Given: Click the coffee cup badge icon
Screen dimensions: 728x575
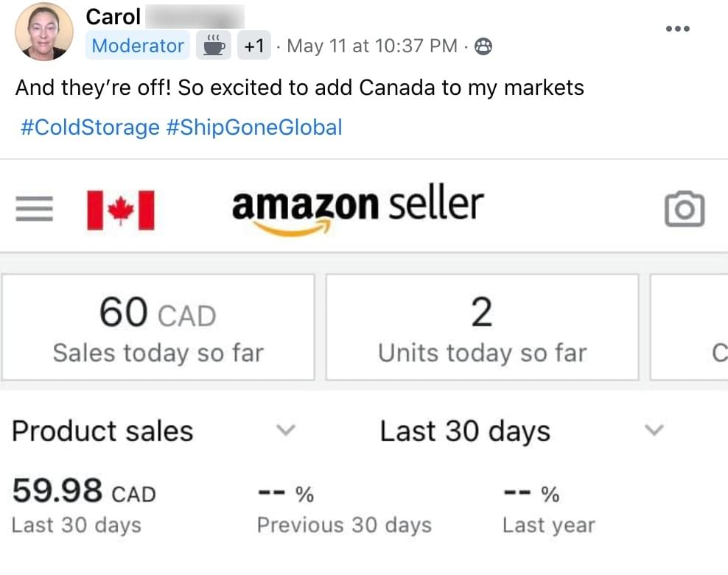Looking at the screenshot, I should coord(213,46).
